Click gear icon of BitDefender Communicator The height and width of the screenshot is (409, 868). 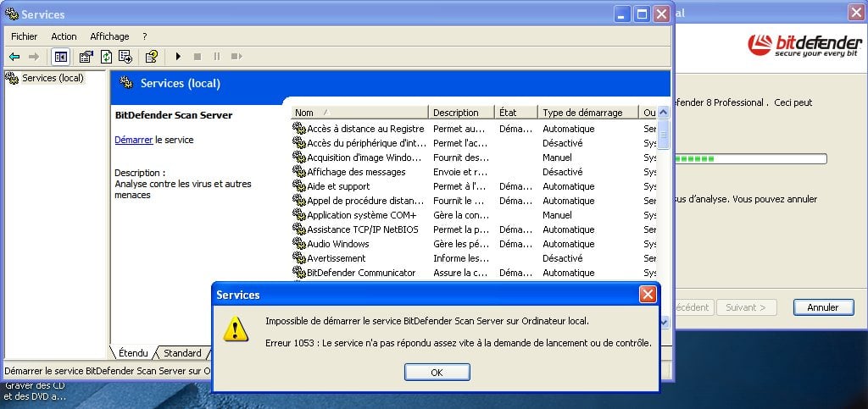coord(299,272)
